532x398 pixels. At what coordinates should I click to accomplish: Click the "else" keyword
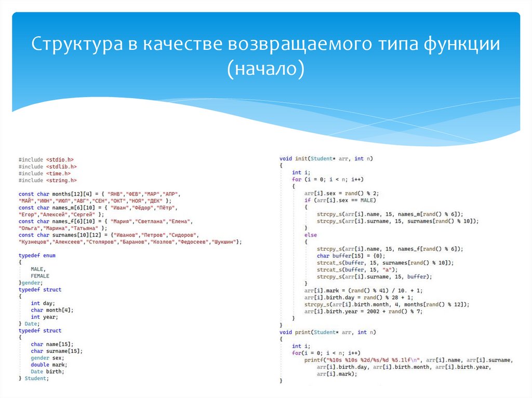click(311, 235)
